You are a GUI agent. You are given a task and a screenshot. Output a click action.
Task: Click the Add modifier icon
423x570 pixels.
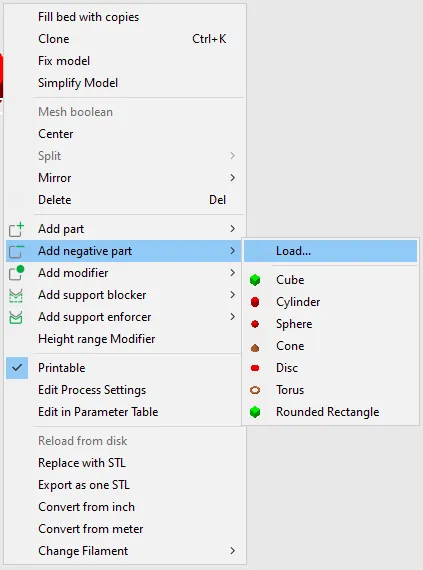coord(16,273)
